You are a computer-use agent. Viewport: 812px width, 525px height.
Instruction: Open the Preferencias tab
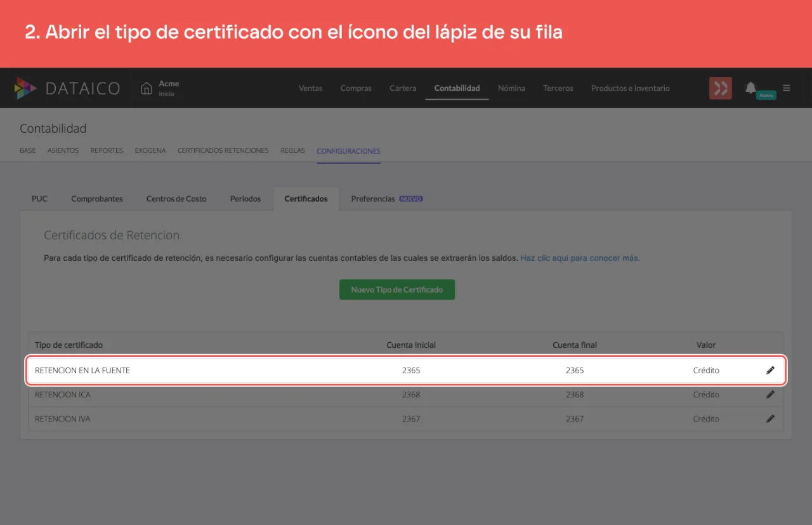(x=387, y=199)
